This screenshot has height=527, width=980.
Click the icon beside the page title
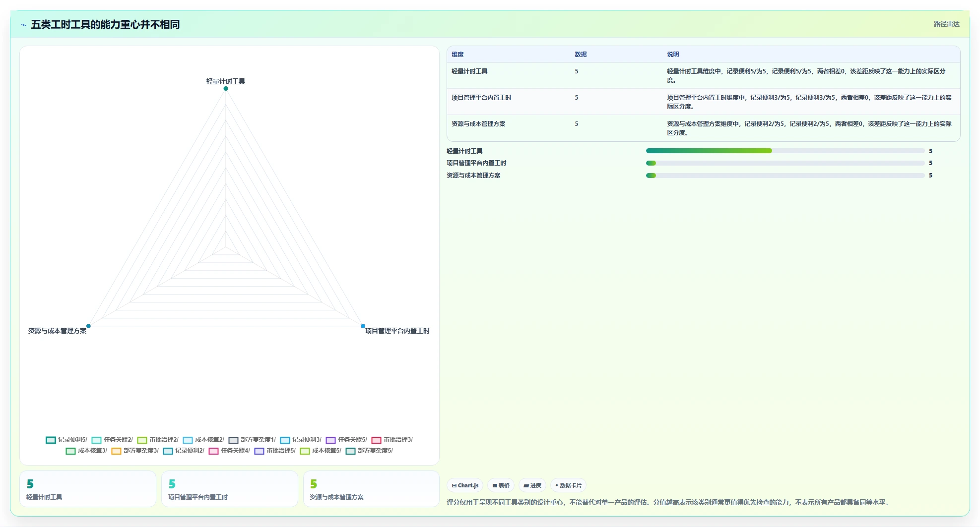coord(23,25)
